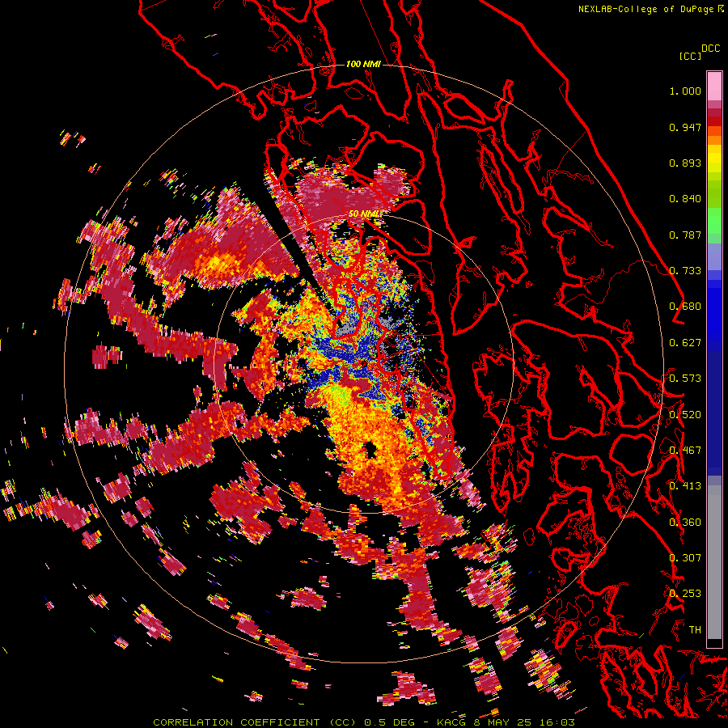Pick the gray color bar segment
This screenshot has width=728, height=728.
714,562
